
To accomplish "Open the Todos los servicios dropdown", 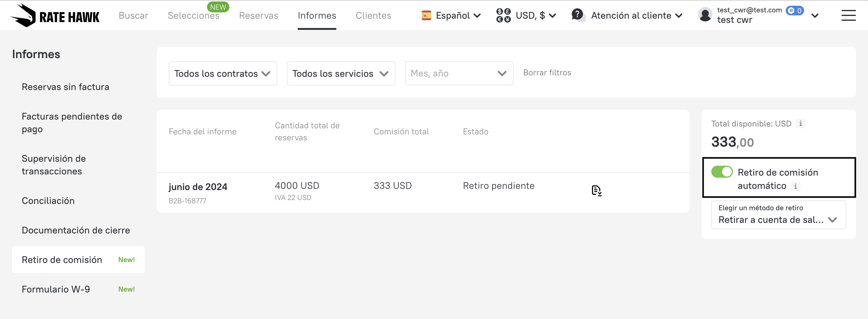I will [341, 73].
